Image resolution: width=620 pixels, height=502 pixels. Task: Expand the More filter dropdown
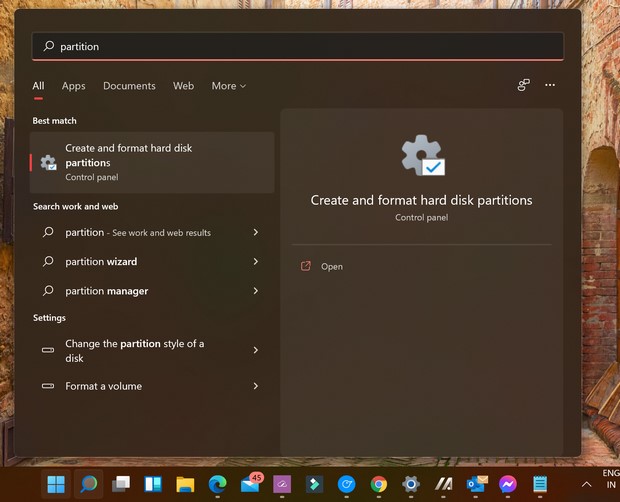(228, 86)
